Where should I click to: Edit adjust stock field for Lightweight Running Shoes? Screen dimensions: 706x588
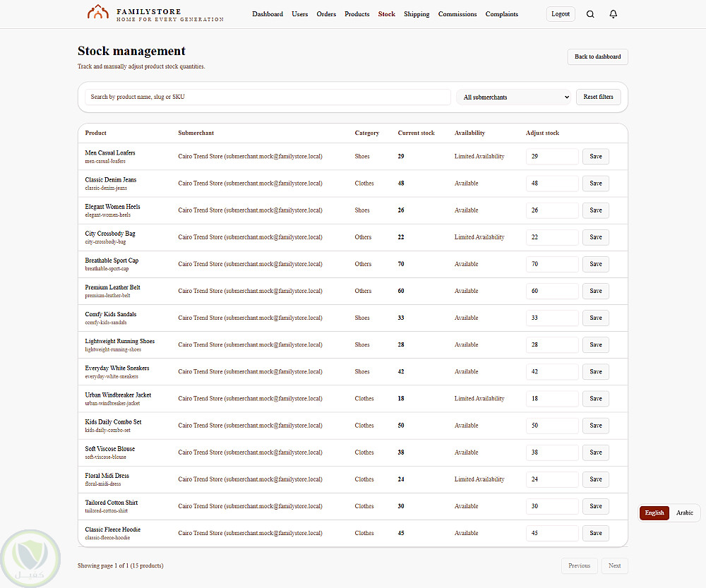click(552, 344)
